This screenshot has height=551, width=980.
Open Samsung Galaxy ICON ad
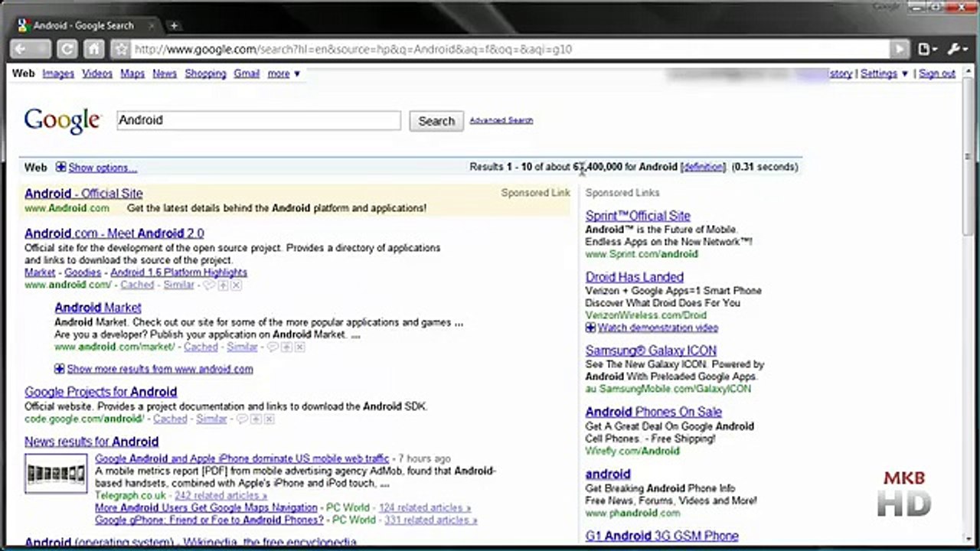click(651, 350)
